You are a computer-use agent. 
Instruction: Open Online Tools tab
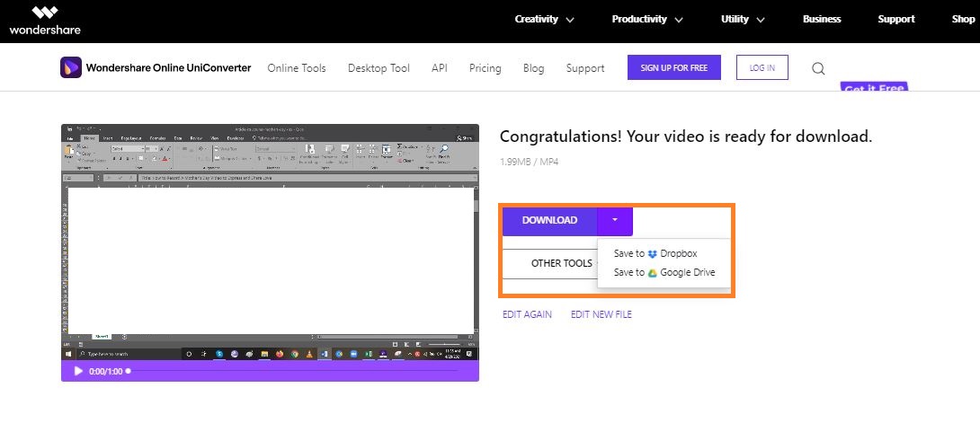[x=297, y=68]
